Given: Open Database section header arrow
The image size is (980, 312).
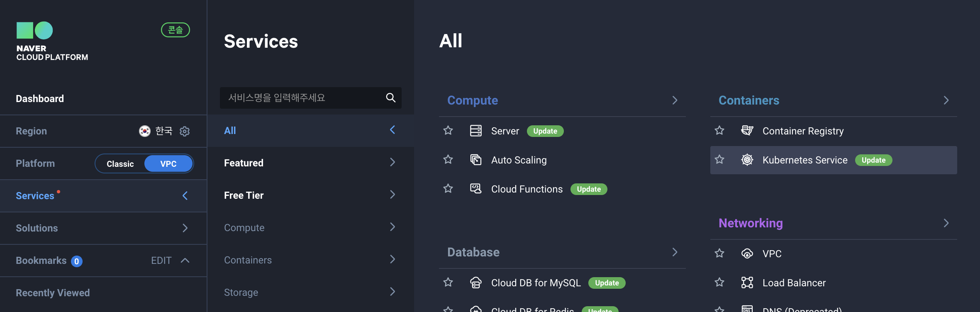Looking at the screenshot, I should (x=675, y=252).
